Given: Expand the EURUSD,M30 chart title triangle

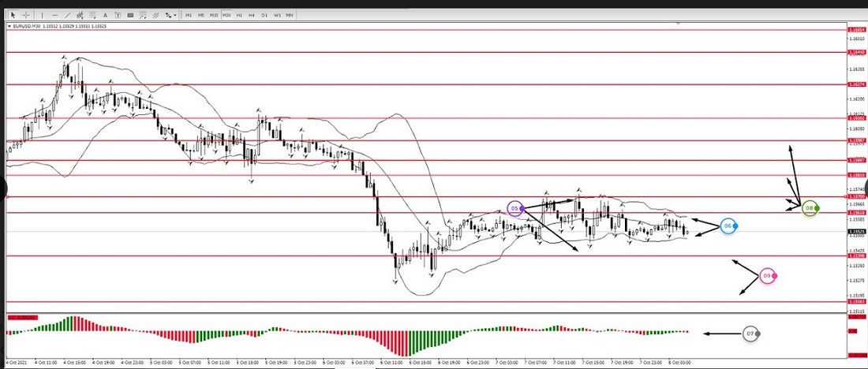Looking at the screenshot, I should tap(9, 25).
